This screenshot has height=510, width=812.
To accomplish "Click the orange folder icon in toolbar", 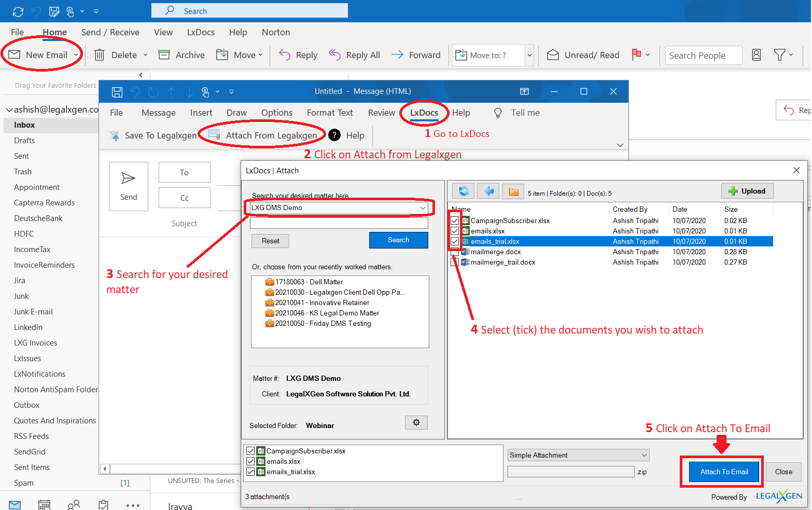I will [x=513, y=192].
